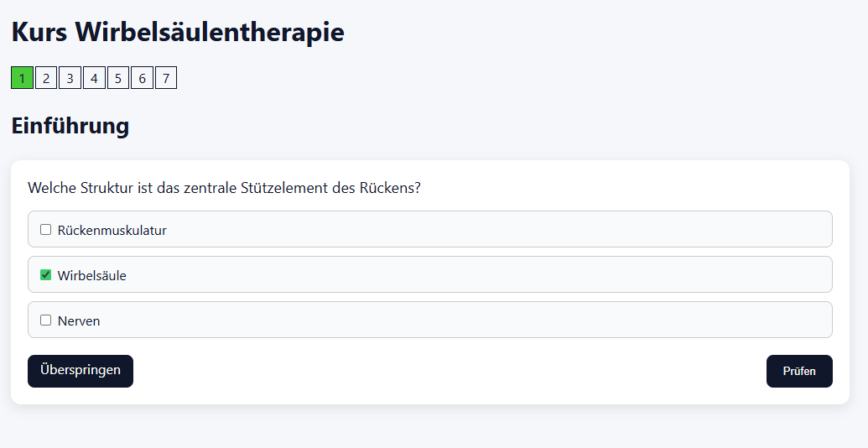The width and height of the screenshot is (868, 448).
Task: Uncheck the Wirbelsäule checkbox
Action: [x=46, y=274]
